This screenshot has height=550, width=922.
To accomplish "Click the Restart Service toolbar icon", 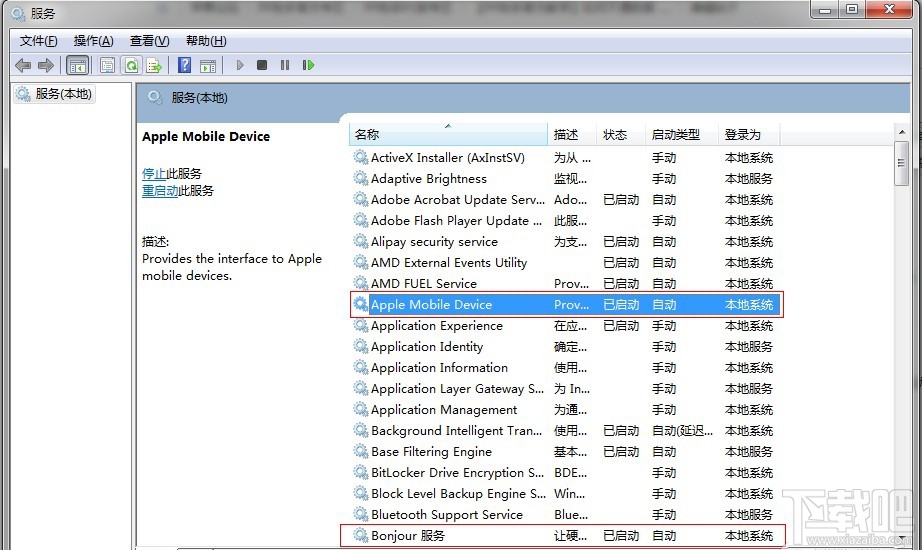I will pyautogui.click(x=308, y=65).
